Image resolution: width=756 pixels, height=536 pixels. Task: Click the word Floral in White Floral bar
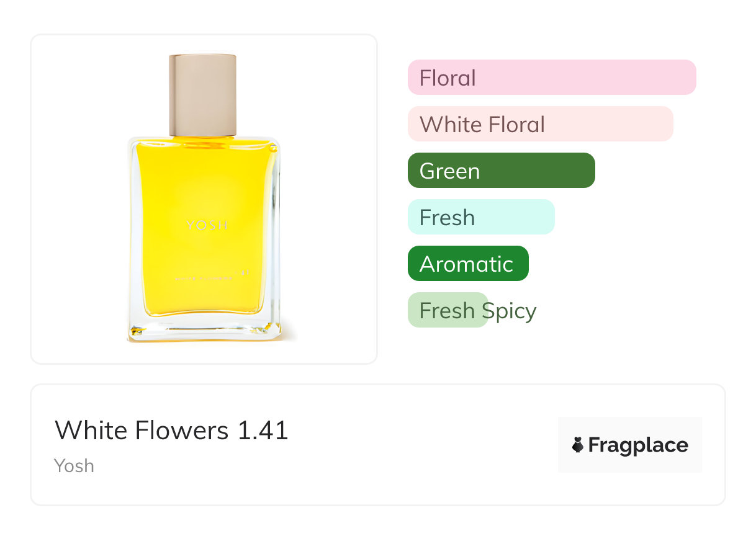(516, 124)
